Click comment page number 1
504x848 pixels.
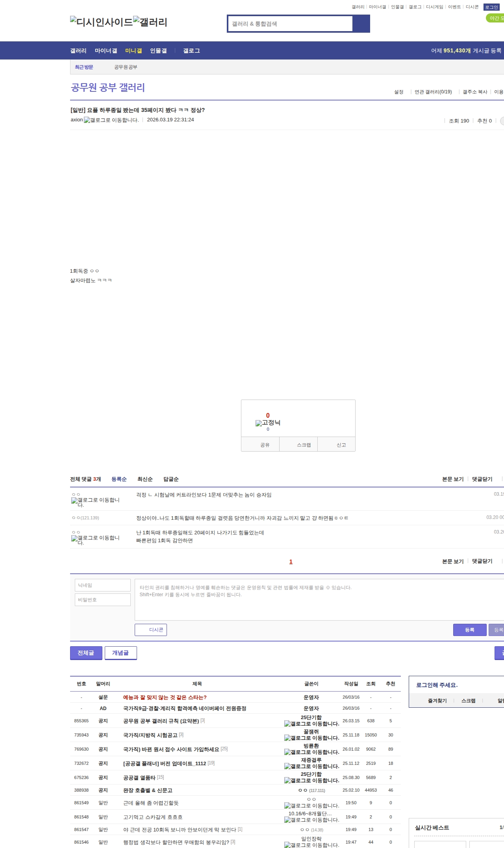[291, 562]
